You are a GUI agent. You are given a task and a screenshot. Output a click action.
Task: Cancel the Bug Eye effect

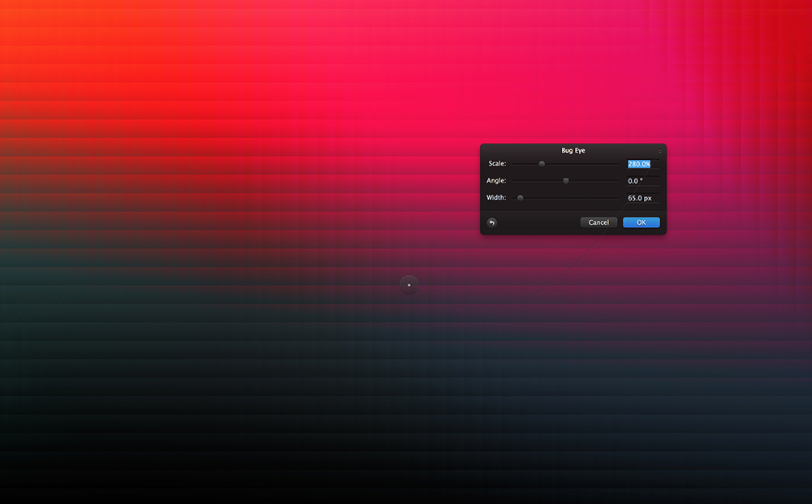tap(598, 222)
